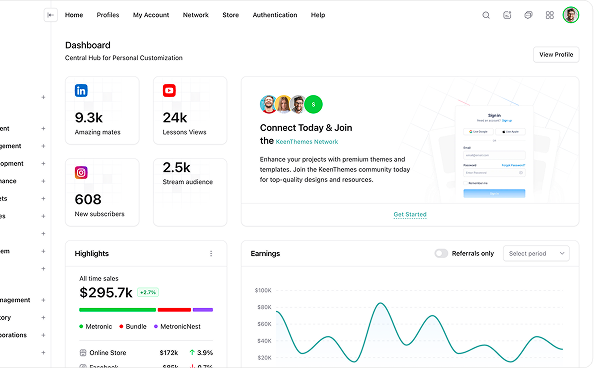Image resolution: width=594 pixels, height=368 pixels.
Task: Click the first avatar with red shirt
Action: (268, 104)
